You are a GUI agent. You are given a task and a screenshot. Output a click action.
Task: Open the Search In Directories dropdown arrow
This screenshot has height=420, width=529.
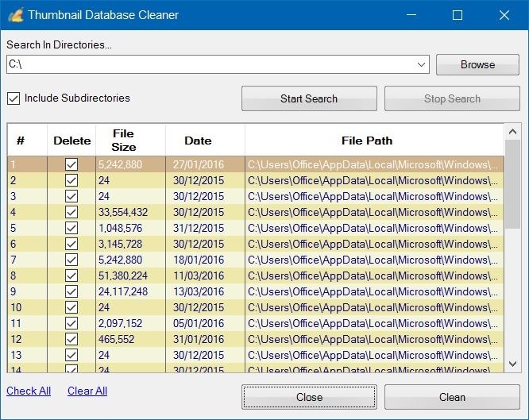pos(421,64)
